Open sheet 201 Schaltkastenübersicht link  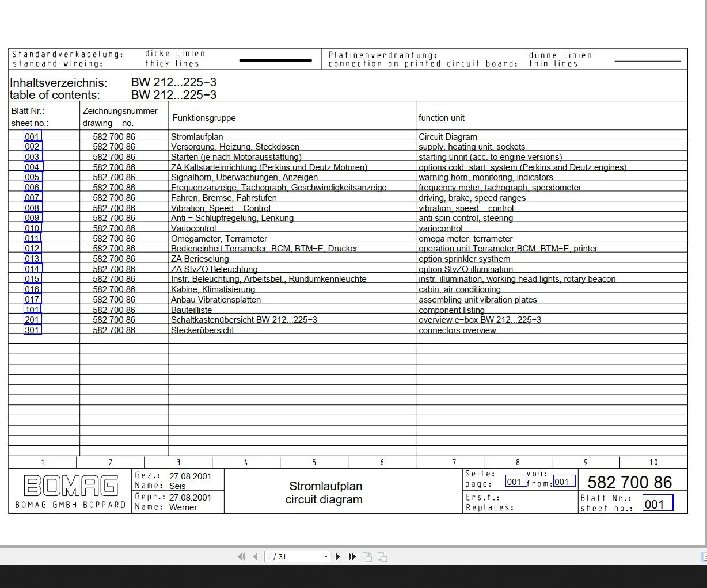(33, 319)
